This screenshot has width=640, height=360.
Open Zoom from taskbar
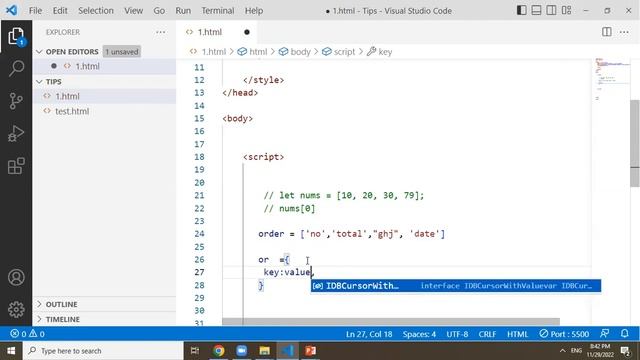click(x=242, y=351)
